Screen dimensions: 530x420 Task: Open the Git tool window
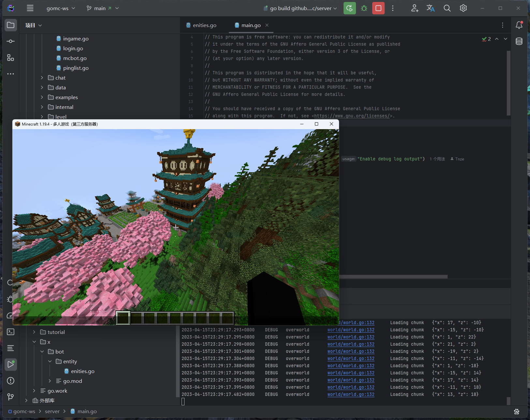11,397
